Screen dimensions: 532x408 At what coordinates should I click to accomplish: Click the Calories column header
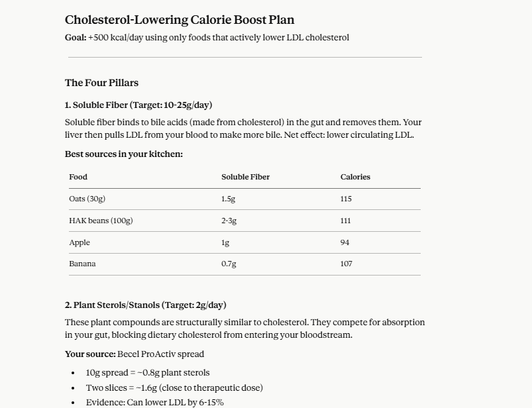pos(355,177)
